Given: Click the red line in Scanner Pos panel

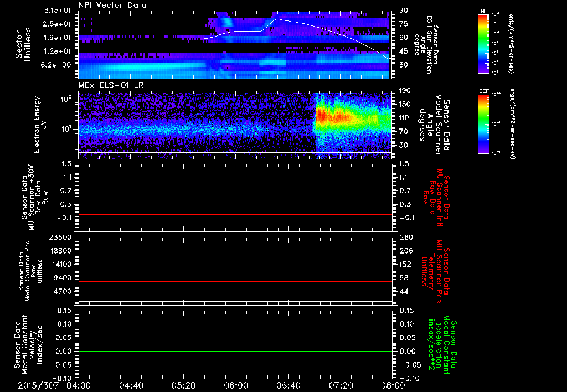Looking at the screenshot, I should pos(235,281).
